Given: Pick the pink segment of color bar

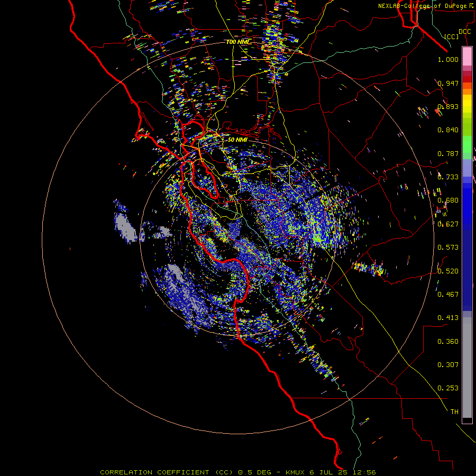Looking at the screenshot, I should click(x=467, y=57).
